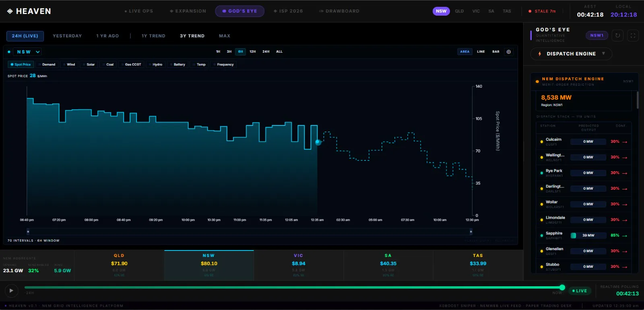
Task: Click the Glenellen row arrow icon
Action: point(625,251)
